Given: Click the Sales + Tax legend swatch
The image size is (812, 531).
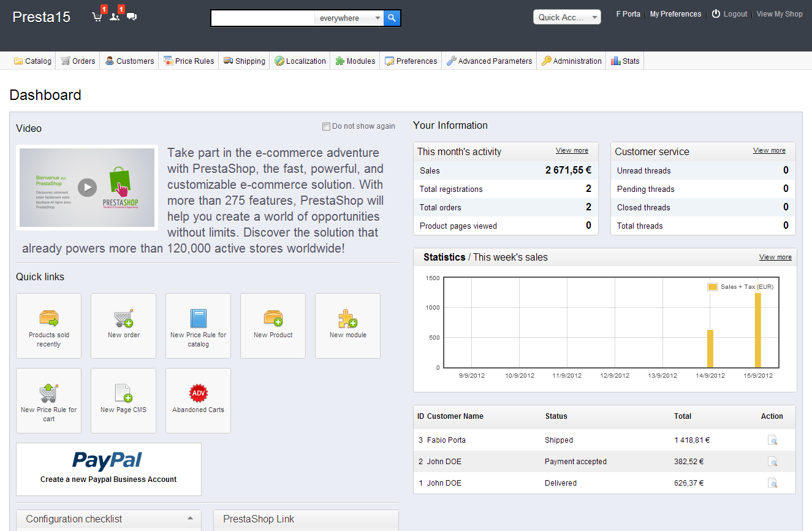Looking at the screenshot, I should pos(713,287).
